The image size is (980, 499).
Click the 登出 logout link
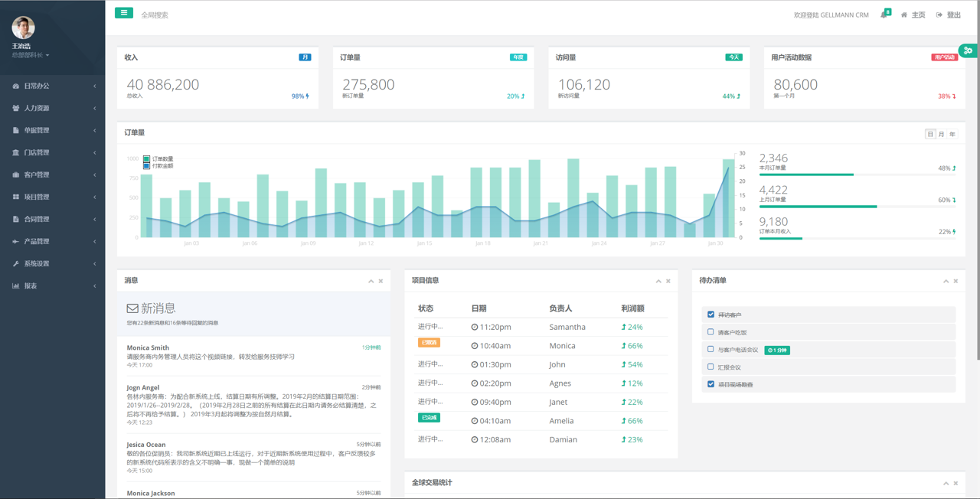(x=949, y=15)
